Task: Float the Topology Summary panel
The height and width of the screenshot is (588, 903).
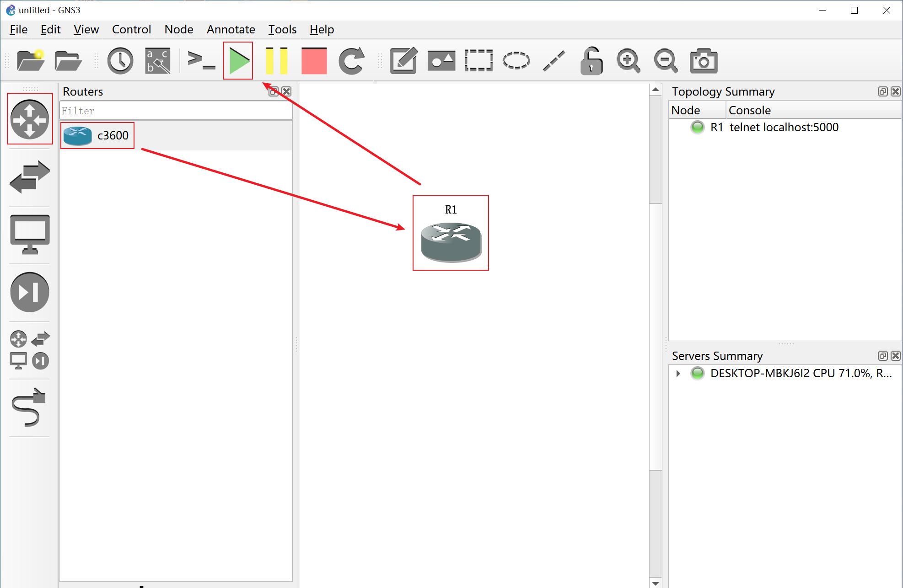Action: coord(882,91)
